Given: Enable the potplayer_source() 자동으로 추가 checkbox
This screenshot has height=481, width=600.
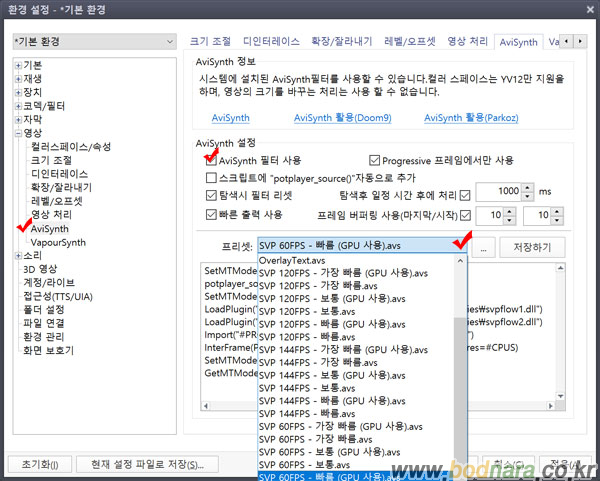Looking at the screenshot, I should click(211, 178).
